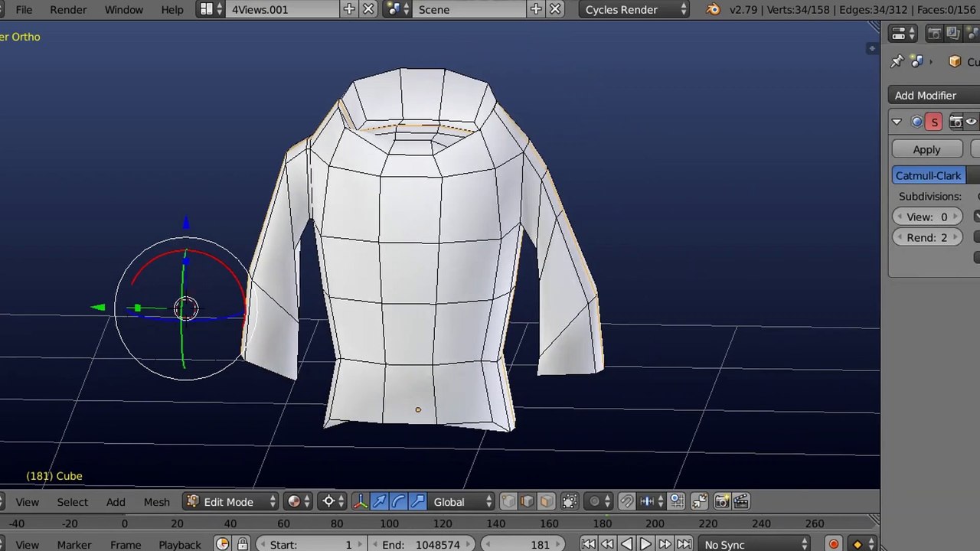Screen dimensions: 980x551
Task: Click OpenGL render image camera icon
Action: pyautogui.click(x=722, y=502)
